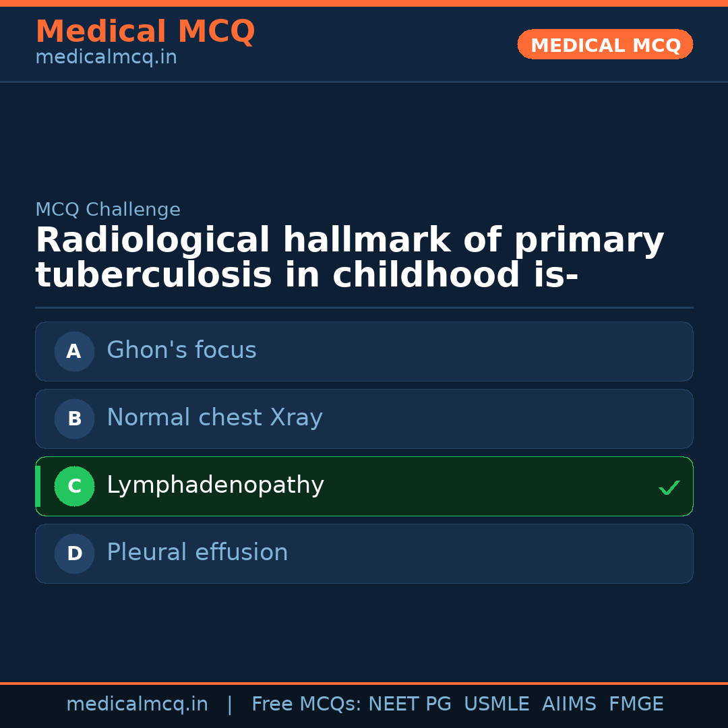Pick the Pleural effusion answer
Image resolution: width=728 pixels, height=728 pixels.
click(197, 553)
